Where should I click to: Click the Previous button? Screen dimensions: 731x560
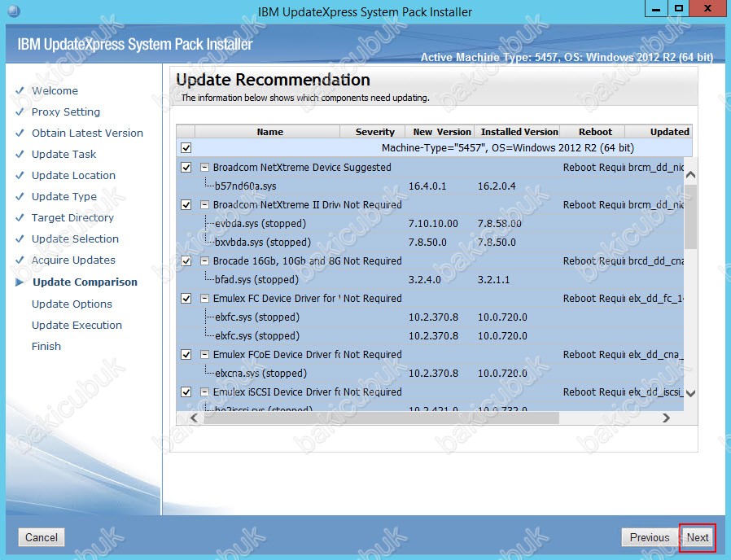pyautogui.click(x=650, y=537)
